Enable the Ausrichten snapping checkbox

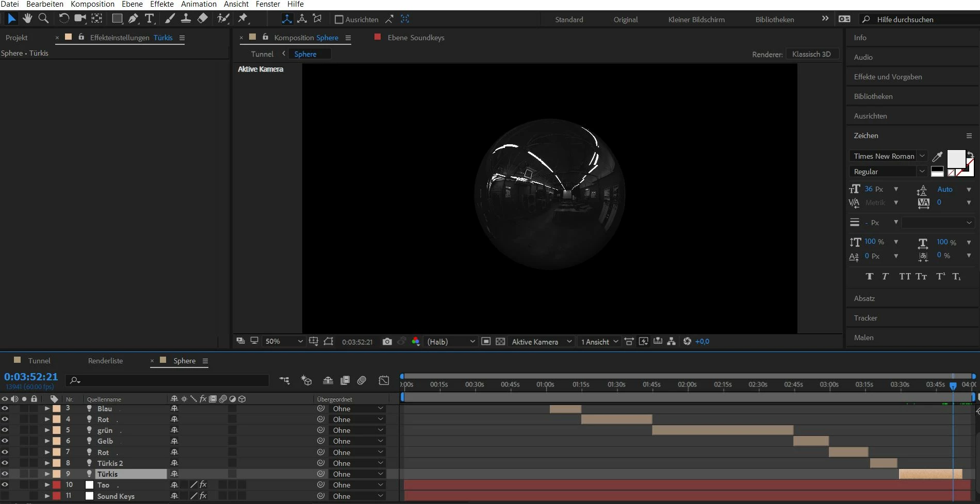click(339, 20)
